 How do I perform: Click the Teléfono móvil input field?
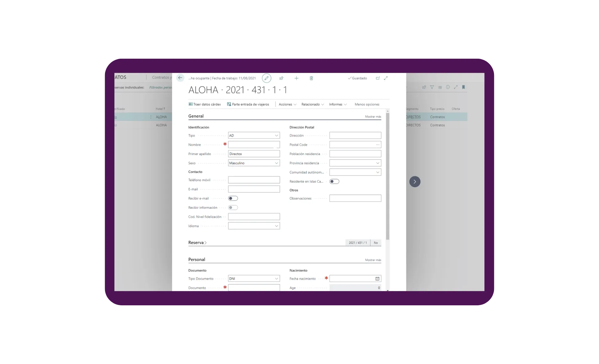[254, 180]
